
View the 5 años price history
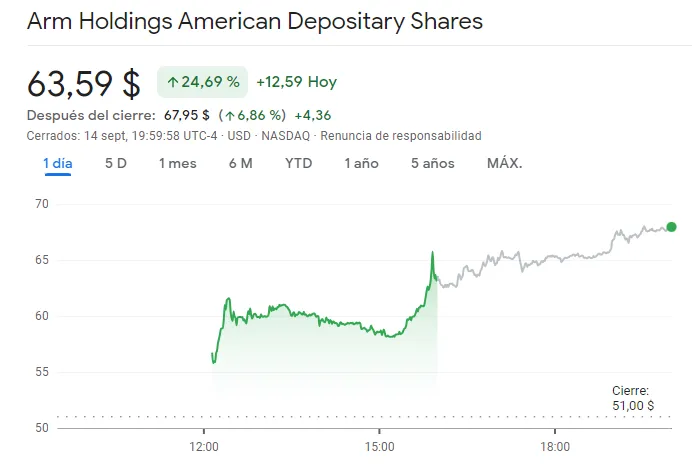(432, 163)
